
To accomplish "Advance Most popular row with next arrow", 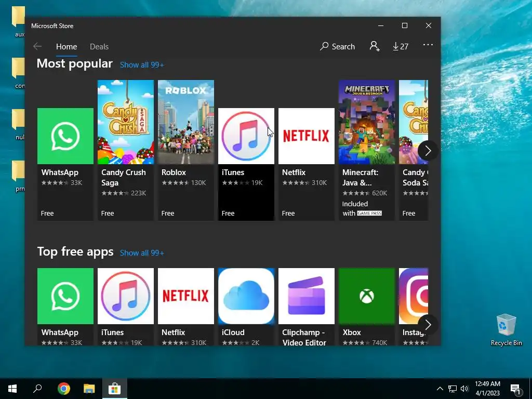I will [x=428, y=151].
